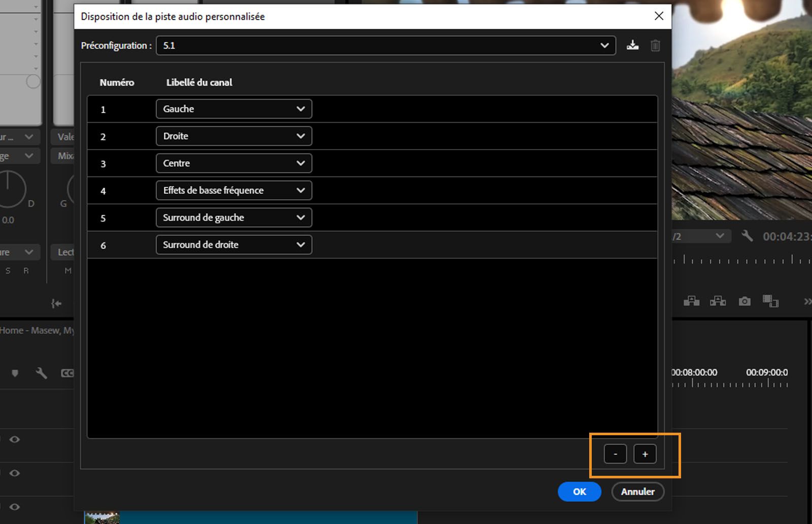Open the playback resolution dropdown in Program Monitor
The width and height of the screenshot is (812, 524).
coord(701,236)
